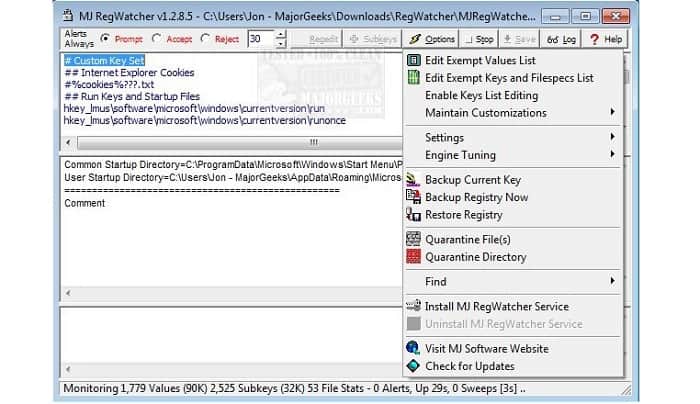Click the Quarantine File(s) icon

(413, 239)
